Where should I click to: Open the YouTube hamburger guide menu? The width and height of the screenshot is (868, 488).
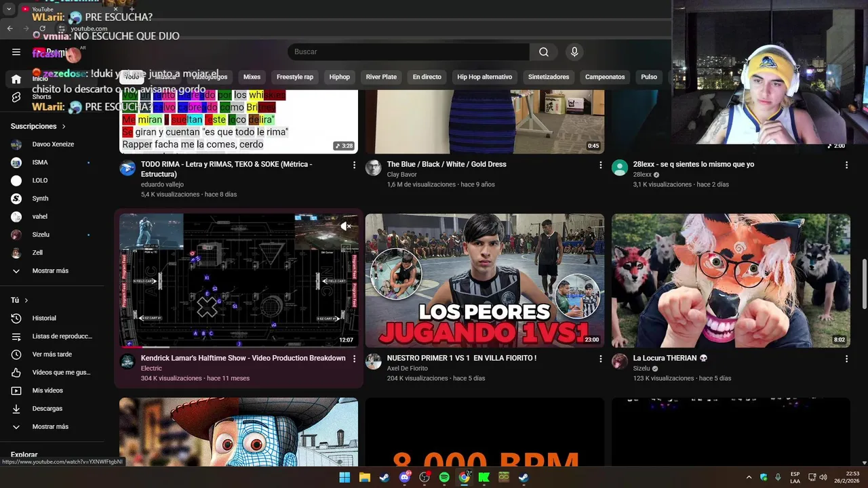pos(16,52)
